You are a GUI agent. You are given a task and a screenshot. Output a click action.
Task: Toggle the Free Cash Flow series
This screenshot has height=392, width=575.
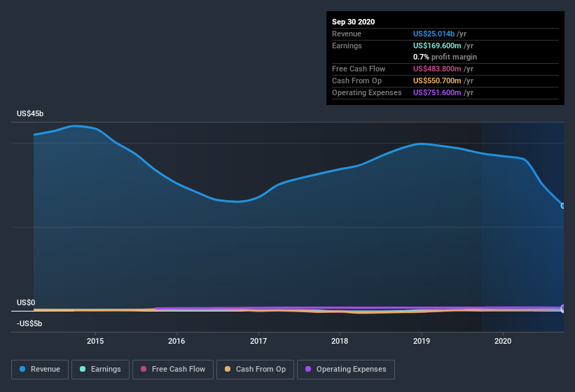[x=173, y=370]
